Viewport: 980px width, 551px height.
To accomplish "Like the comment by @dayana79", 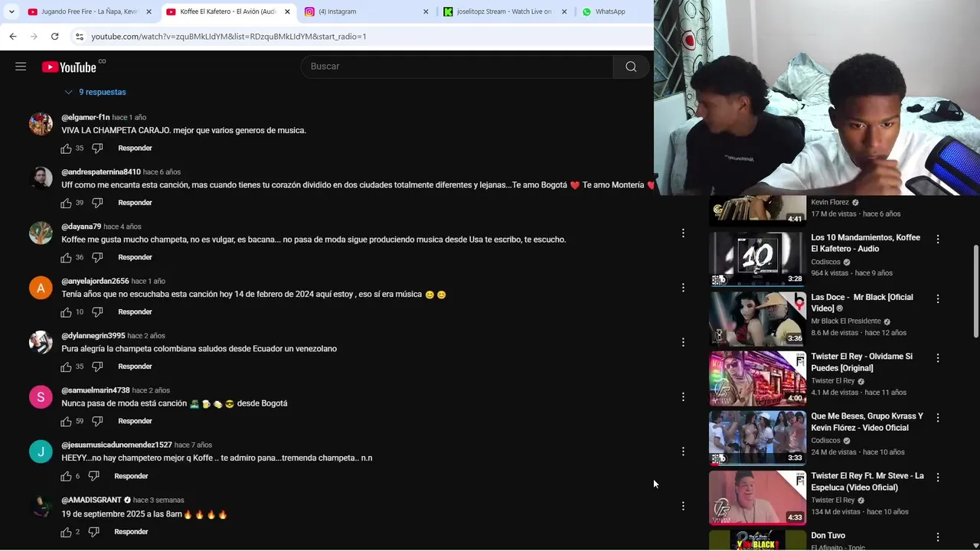I will (66, 258).
